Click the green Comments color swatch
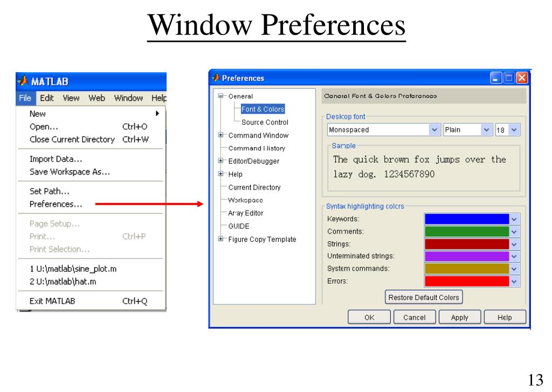Viewport: 552px width, 392px height. coord(467,232)
